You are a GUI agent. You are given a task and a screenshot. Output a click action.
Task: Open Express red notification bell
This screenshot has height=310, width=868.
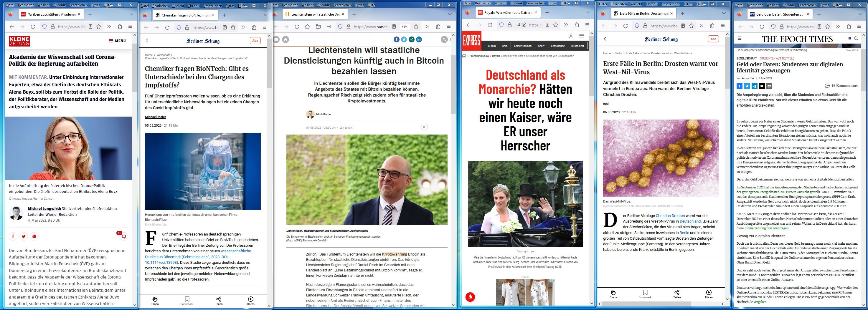pos(471,297)
